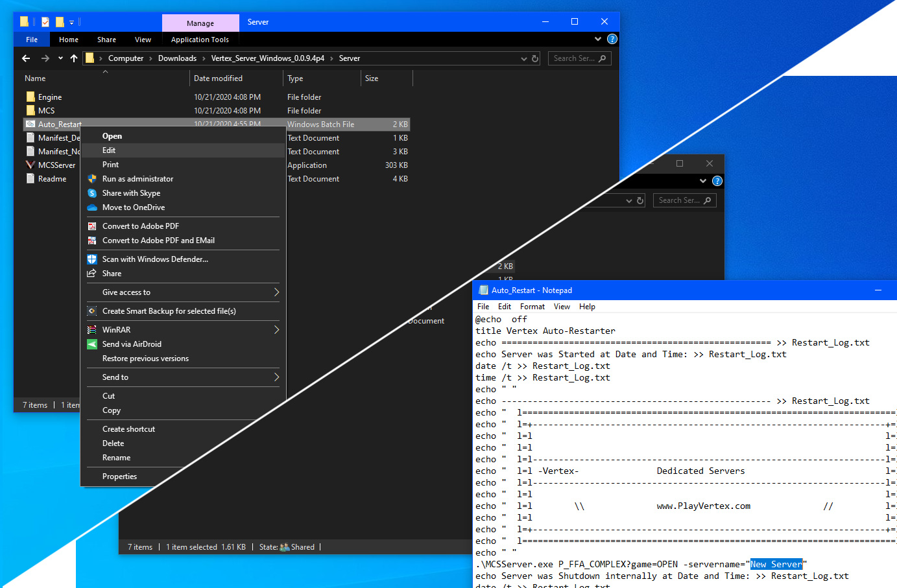897x588 pixels.
Task: Select the Engine folder icon
Action: 30,97
